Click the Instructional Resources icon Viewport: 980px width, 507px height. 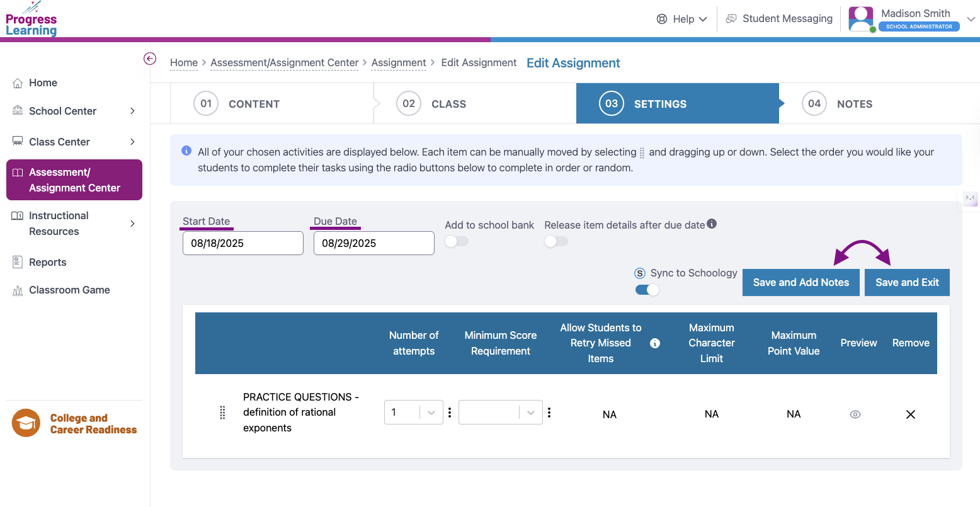point(18,216)
